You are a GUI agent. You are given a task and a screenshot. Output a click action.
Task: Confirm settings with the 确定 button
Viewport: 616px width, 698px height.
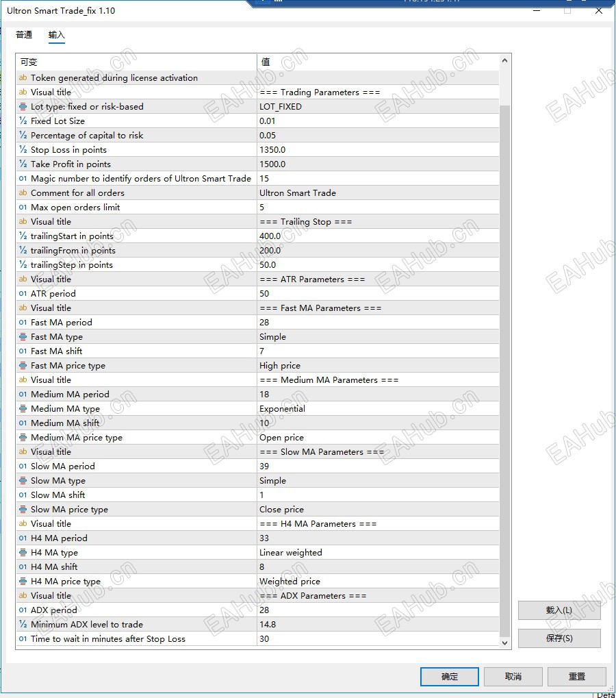tap(450, 677)
